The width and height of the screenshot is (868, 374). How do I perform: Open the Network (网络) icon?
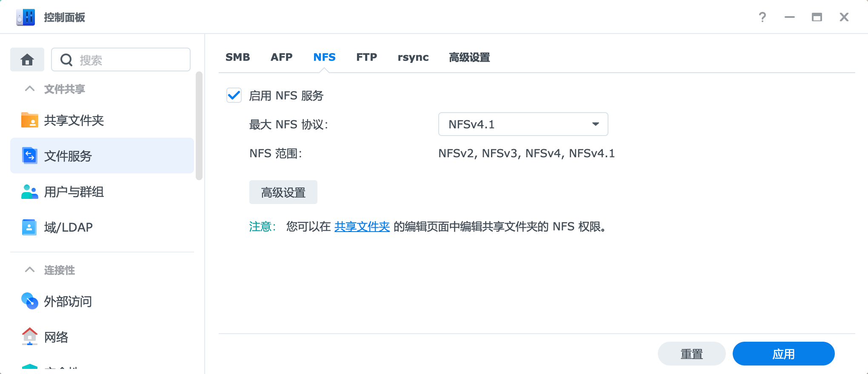point(30,337)
